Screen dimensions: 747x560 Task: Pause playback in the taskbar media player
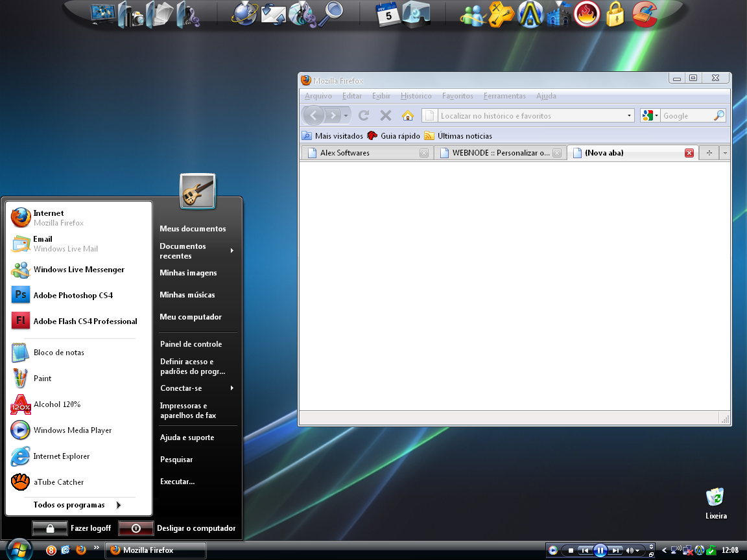[600, 550]
